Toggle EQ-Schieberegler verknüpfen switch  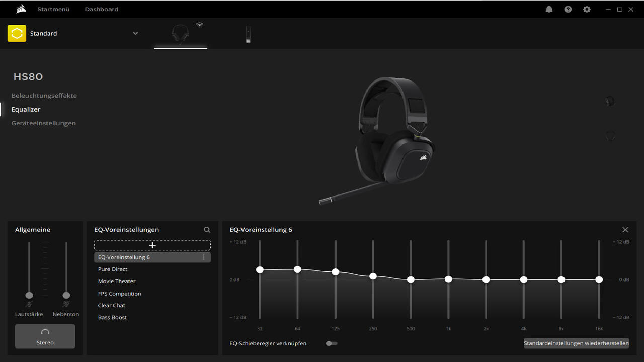point(332,343)
